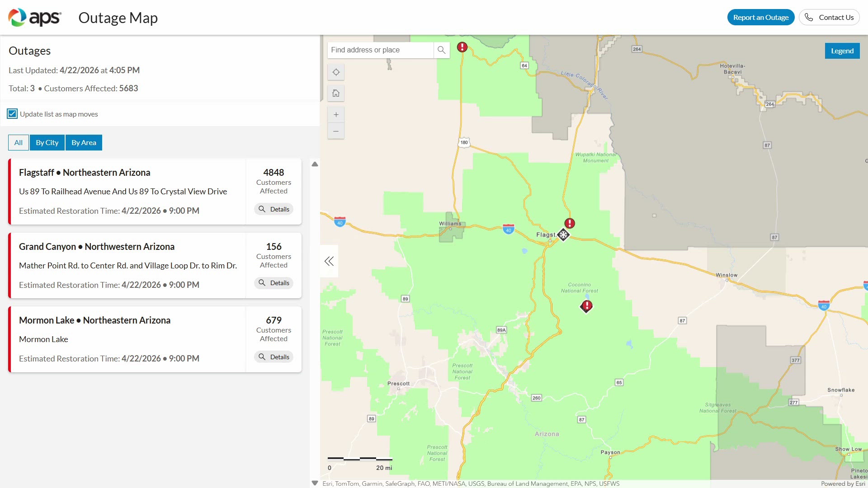Switch to the By Area tab
Viewport: 868px width, 488px height.
(84, 142)
